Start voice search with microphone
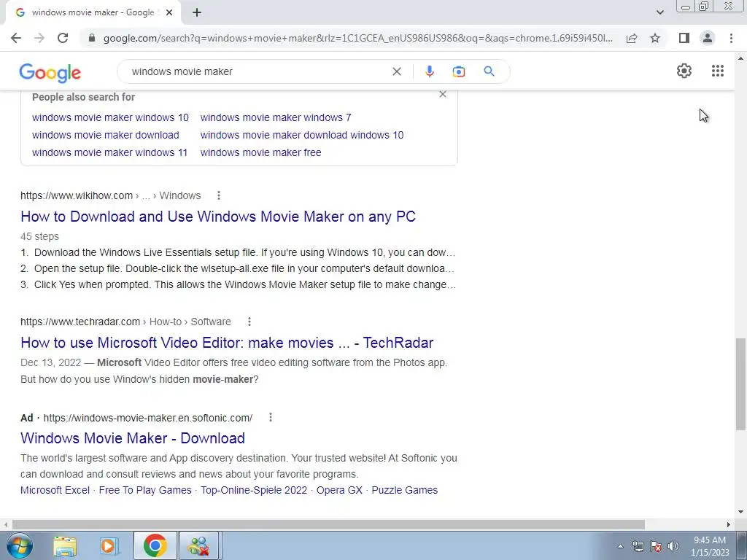The height and width of the screenshot is (560, 747). pos(429,71)
